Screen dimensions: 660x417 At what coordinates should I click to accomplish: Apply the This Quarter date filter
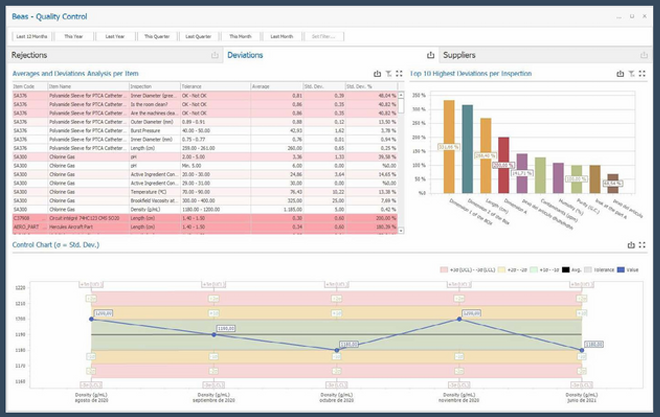158,35
